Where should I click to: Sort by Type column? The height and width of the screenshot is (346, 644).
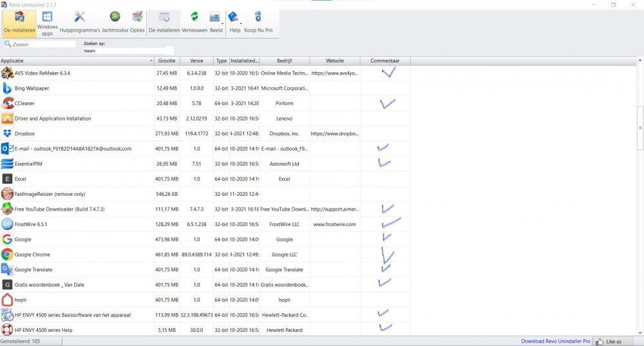pyautogui.click(x=222, y=61)
